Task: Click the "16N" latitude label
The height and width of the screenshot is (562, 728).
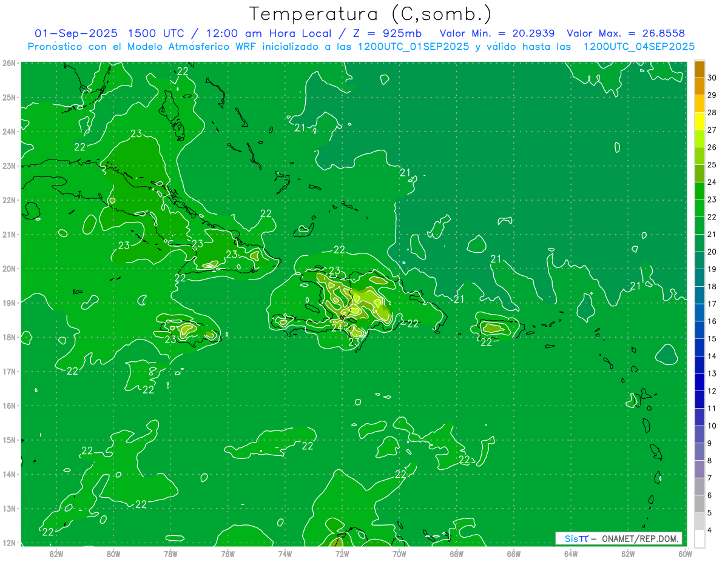Action: 9,406
